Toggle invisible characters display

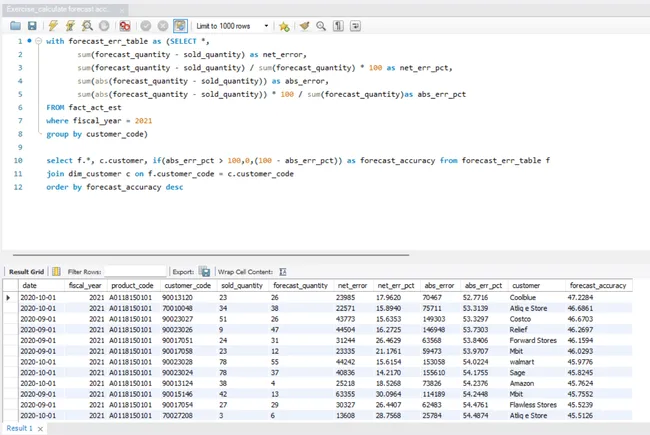(x=338, y=26)
